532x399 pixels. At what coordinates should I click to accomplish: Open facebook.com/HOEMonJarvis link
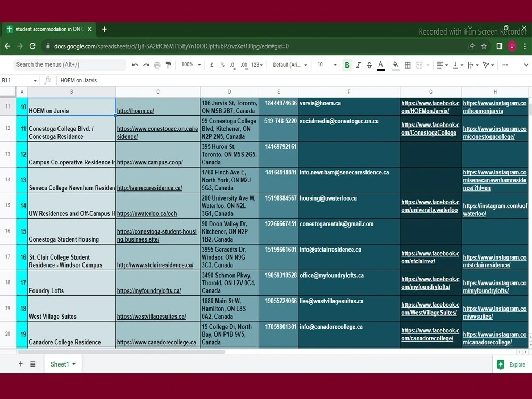pos(430,107)
